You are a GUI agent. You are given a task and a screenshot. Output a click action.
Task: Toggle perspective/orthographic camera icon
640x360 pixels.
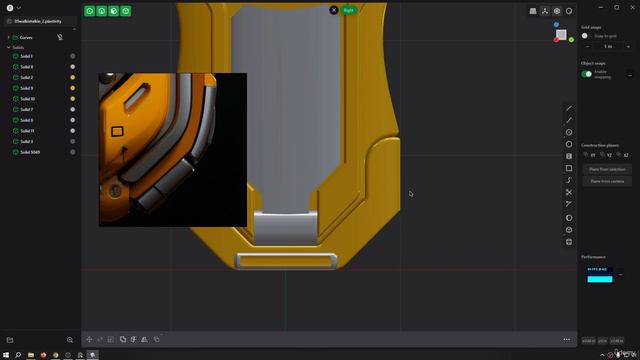point(533,11)
